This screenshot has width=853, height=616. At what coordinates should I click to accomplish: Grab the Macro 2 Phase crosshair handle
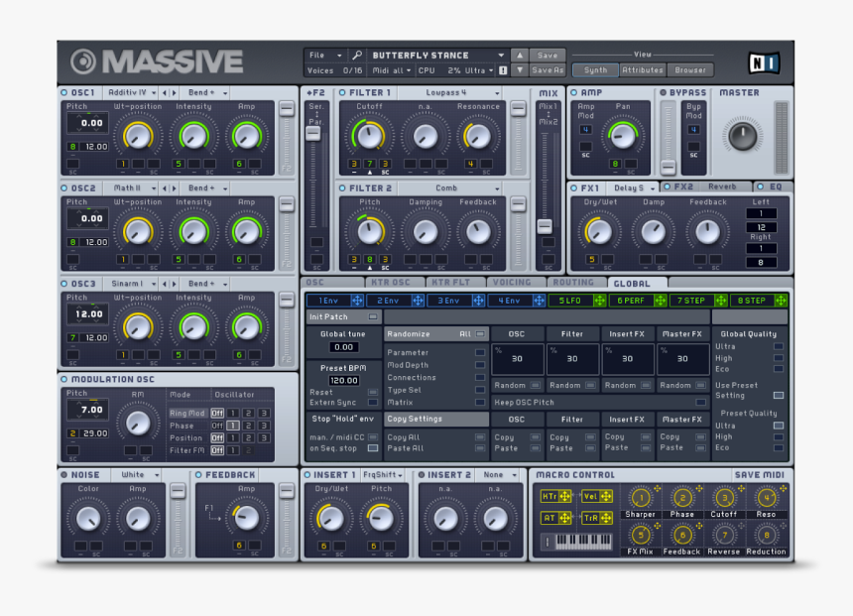point(699,489)
